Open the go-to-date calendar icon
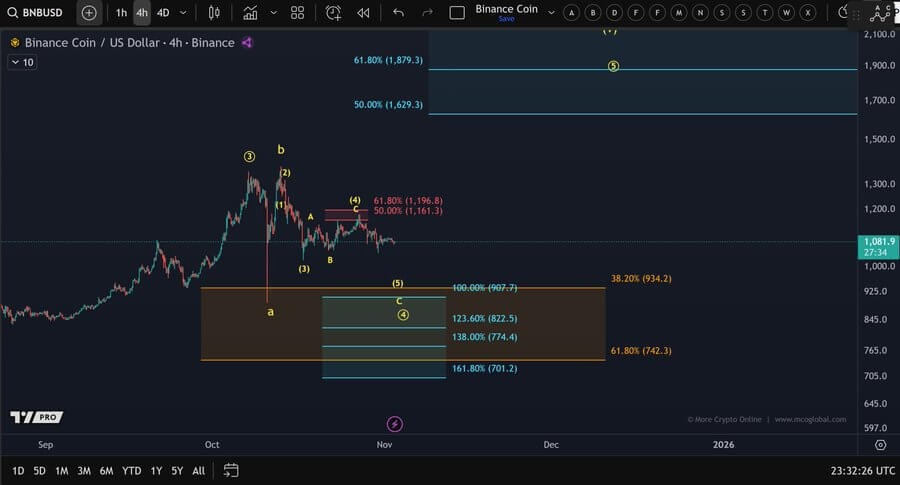Screen dimensions: 900x485 click(x=231, y=470)
